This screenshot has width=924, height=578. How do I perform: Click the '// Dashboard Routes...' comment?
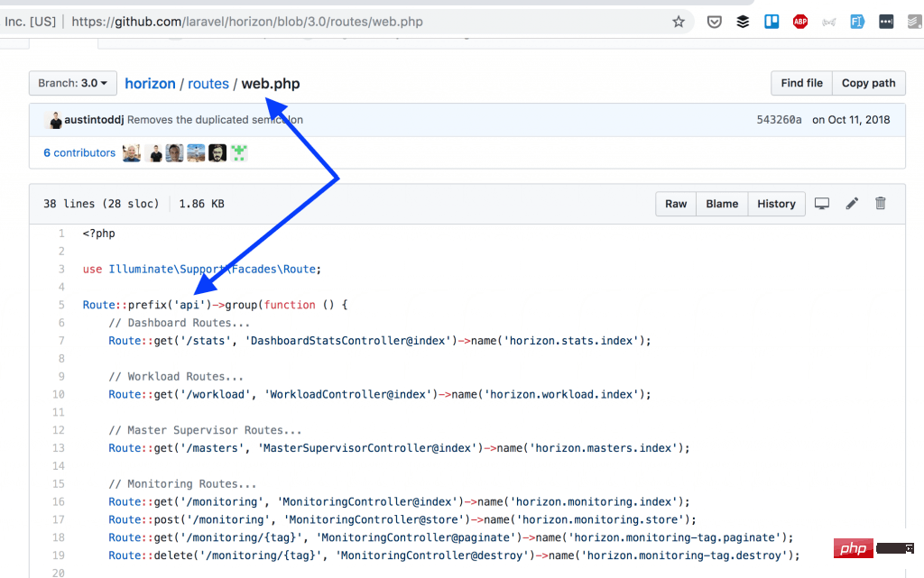pyautogui.click(x=180, y=323)
